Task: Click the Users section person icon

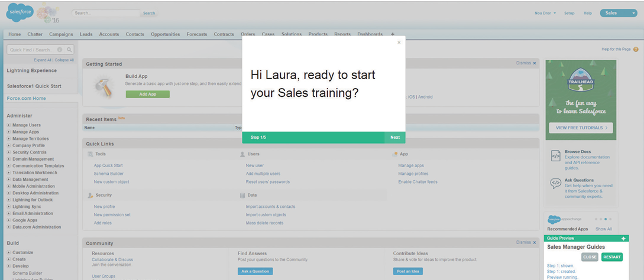Action: coord(242,154)
